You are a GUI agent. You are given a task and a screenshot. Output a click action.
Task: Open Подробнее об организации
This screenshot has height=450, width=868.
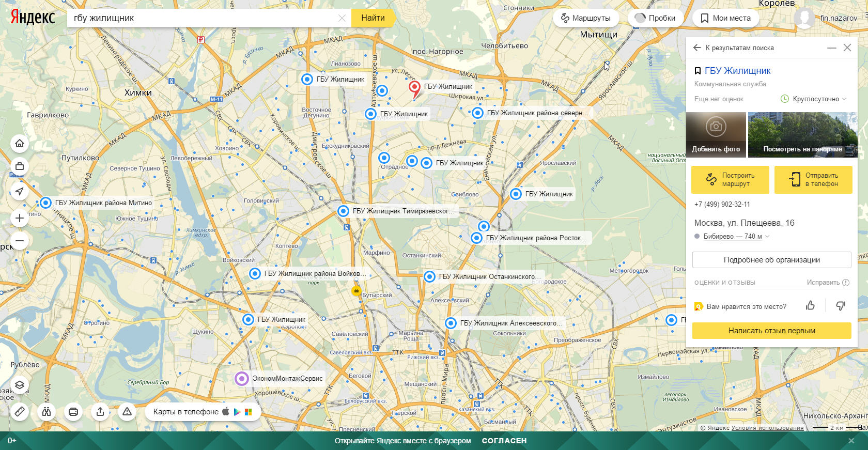pyautogui.click(x=772, y=260)
